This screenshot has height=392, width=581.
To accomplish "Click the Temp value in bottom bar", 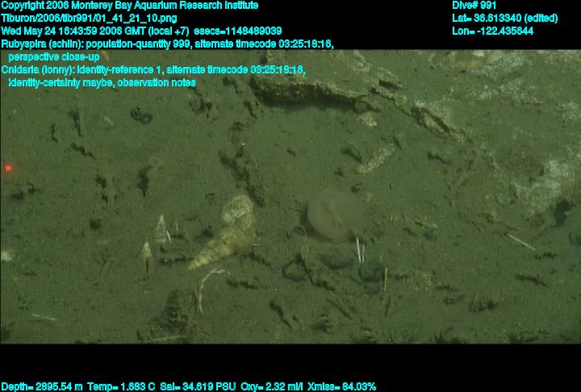I will (114, 386).
